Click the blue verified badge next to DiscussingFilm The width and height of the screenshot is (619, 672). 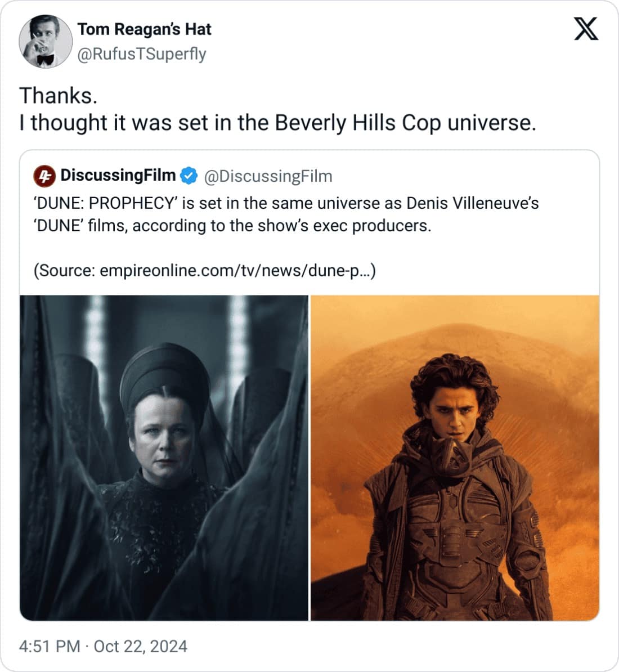[187, 175]
